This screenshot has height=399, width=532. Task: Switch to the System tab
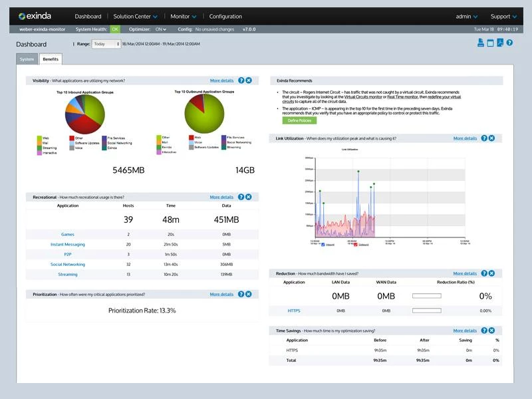point(27,59)
